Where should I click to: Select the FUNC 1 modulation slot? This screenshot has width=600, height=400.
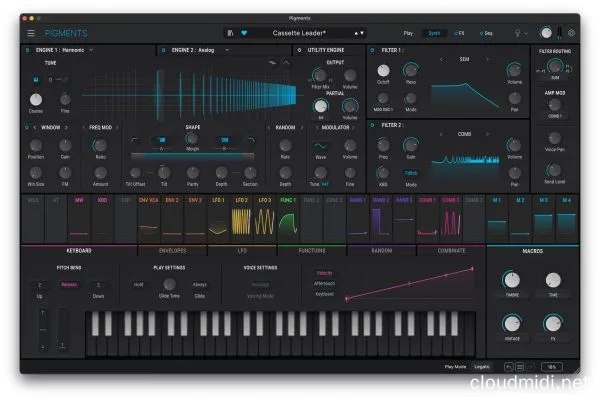tap(288, 199)
